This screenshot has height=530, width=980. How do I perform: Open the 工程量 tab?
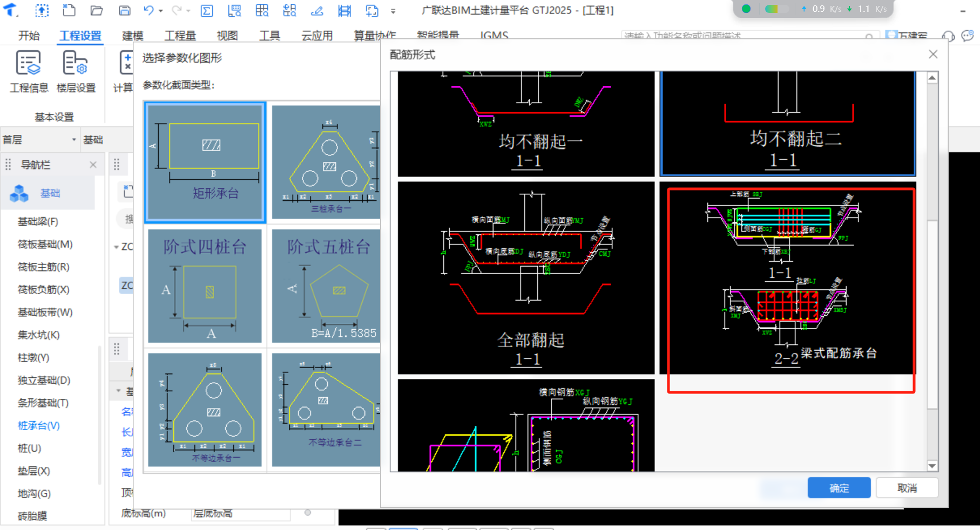coord(180,36)
